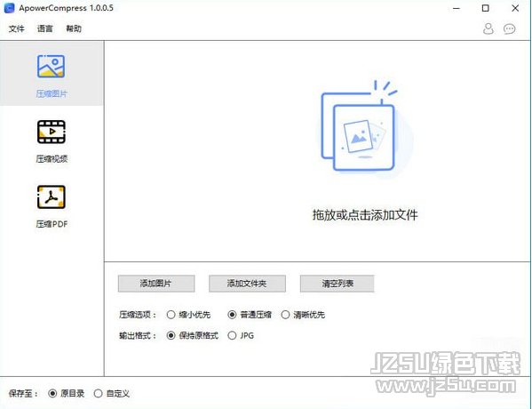
Task: Select the 普通压缩 compression option
Action: coord(250,315)
